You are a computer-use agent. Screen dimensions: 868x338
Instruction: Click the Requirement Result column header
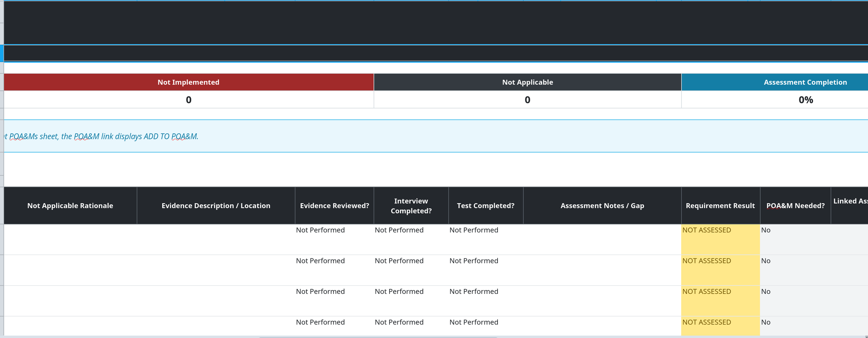(x=720, y=206)
